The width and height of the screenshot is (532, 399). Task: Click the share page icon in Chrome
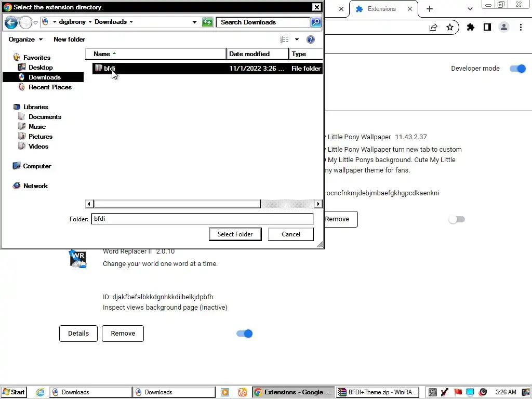point(433,28)
